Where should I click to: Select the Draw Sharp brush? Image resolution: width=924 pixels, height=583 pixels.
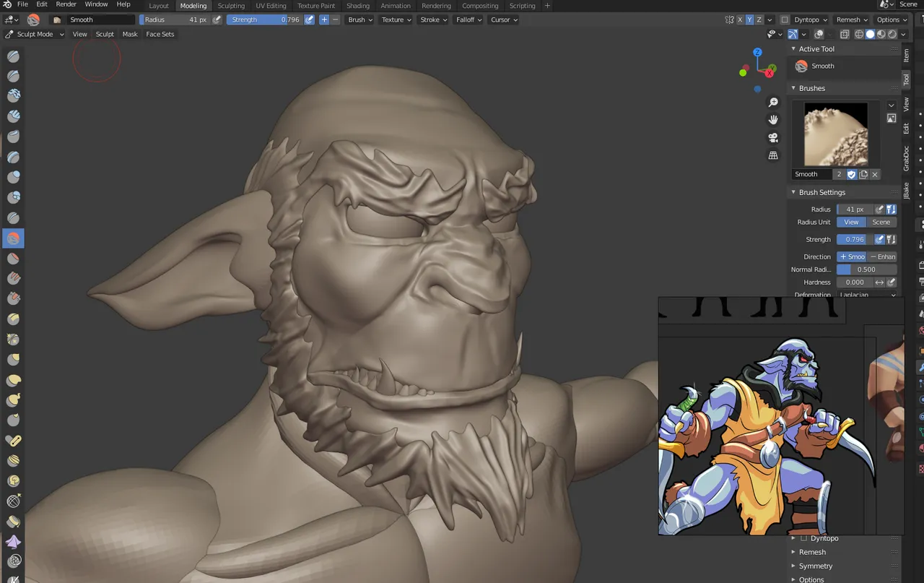13,77
